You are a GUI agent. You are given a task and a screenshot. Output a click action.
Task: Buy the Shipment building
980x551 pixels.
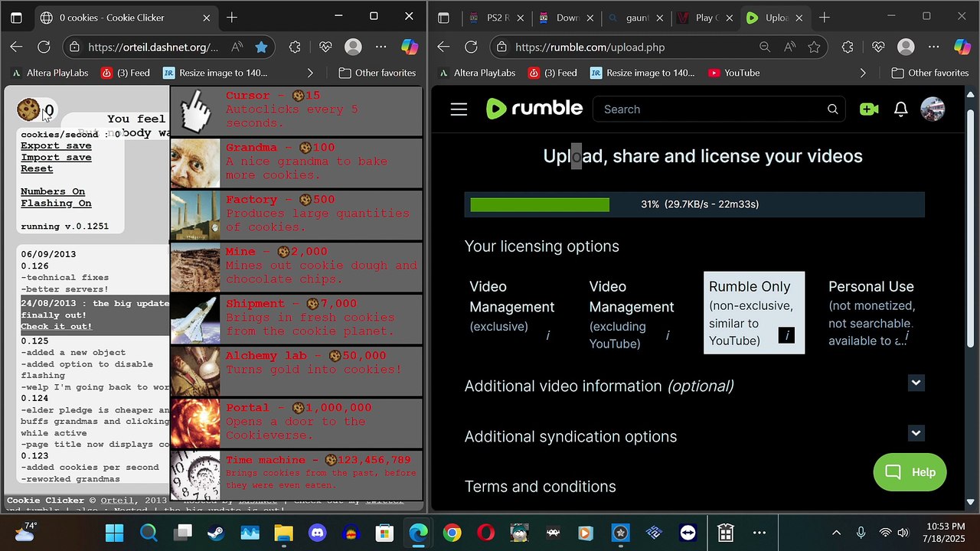pos(296,319)
